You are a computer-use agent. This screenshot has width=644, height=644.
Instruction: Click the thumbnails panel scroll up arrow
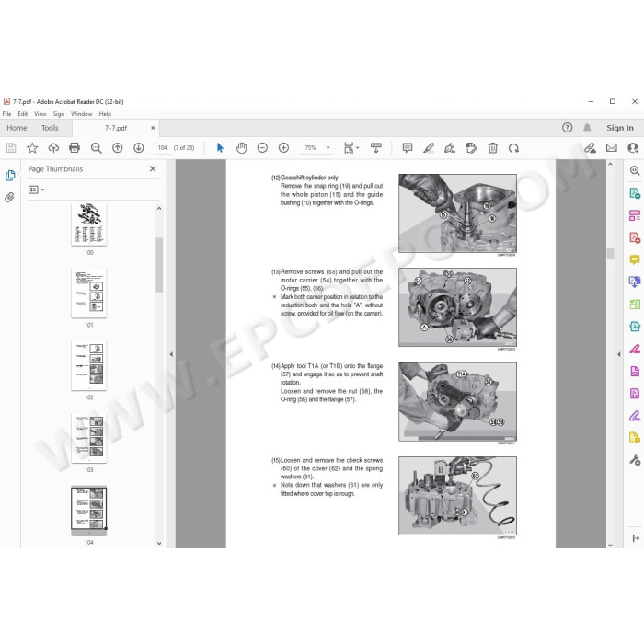(159, 208)
